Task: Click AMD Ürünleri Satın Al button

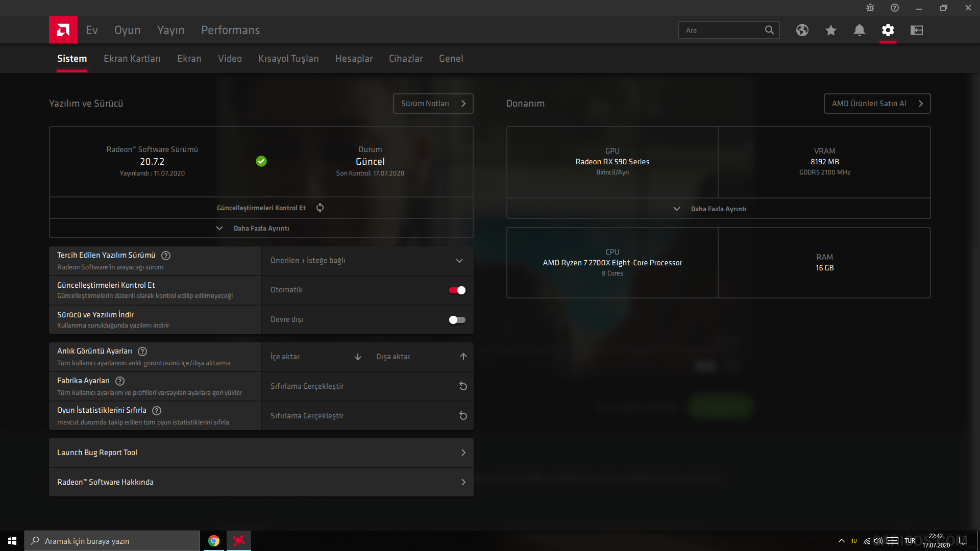Action: coord(877,104)
